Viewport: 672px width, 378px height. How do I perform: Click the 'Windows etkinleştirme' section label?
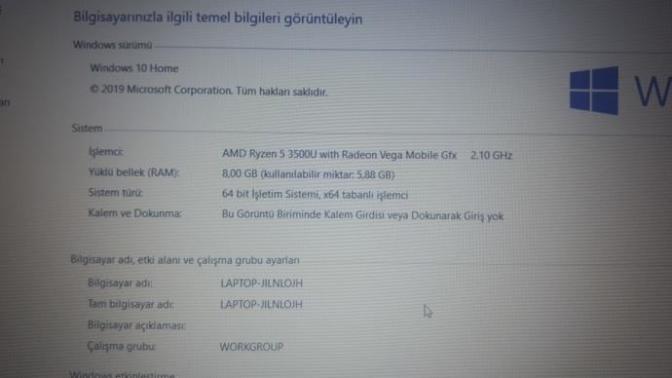tap(122, 374)
